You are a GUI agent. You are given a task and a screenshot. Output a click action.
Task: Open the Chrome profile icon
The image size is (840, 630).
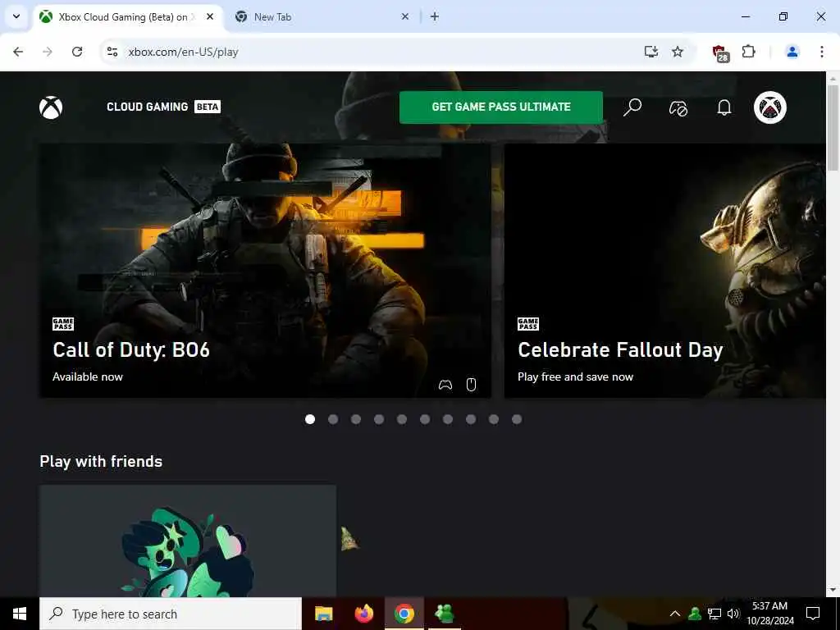click(x=792, y=52)
